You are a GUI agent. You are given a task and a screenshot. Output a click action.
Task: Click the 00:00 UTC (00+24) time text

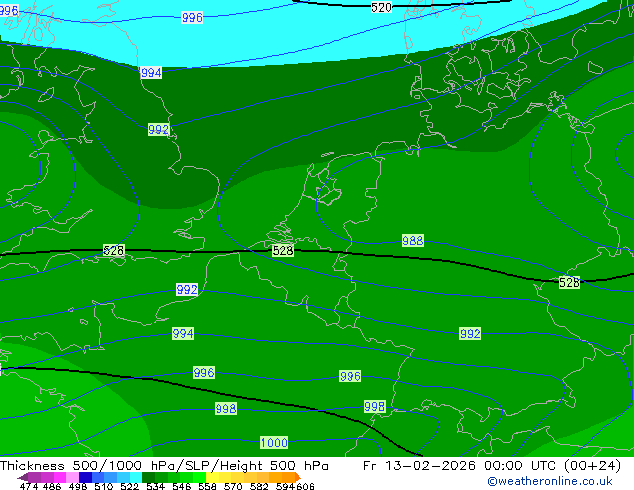[552, 466]
